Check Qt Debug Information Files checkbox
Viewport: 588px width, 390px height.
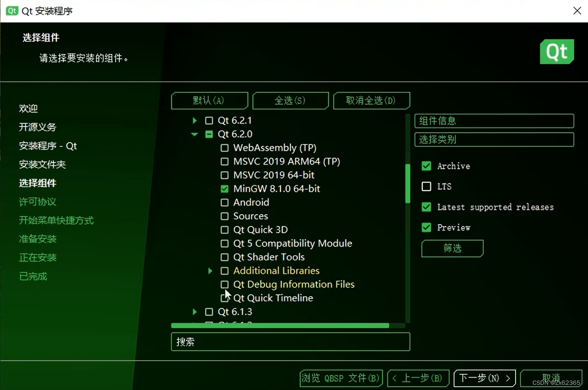(x=224, y=284)
